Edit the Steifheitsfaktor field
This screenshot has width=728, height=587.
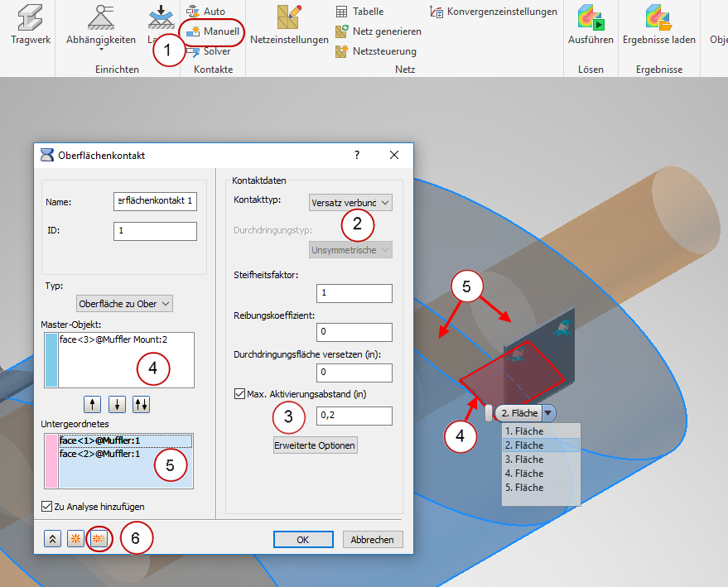coord(354,293)
